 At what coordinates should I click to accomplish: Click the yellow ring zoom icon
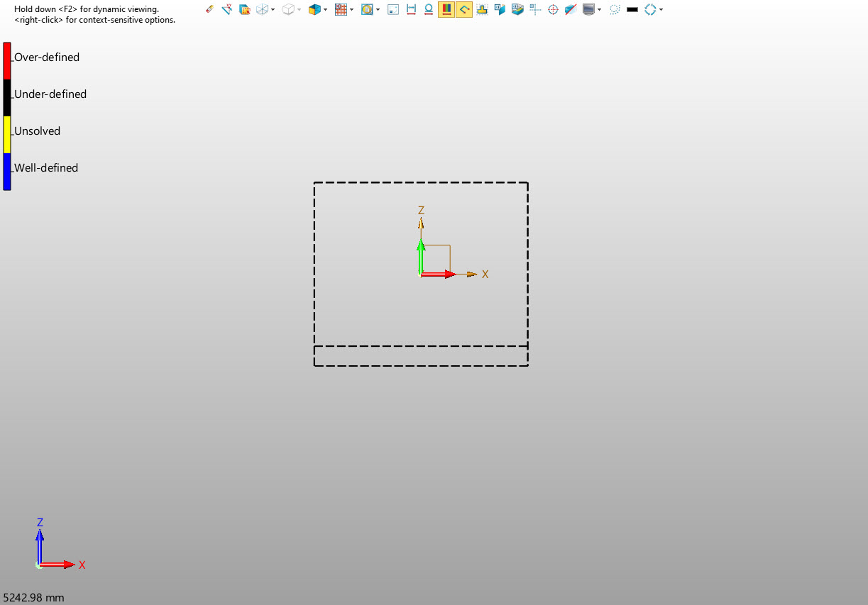[367, 9]
